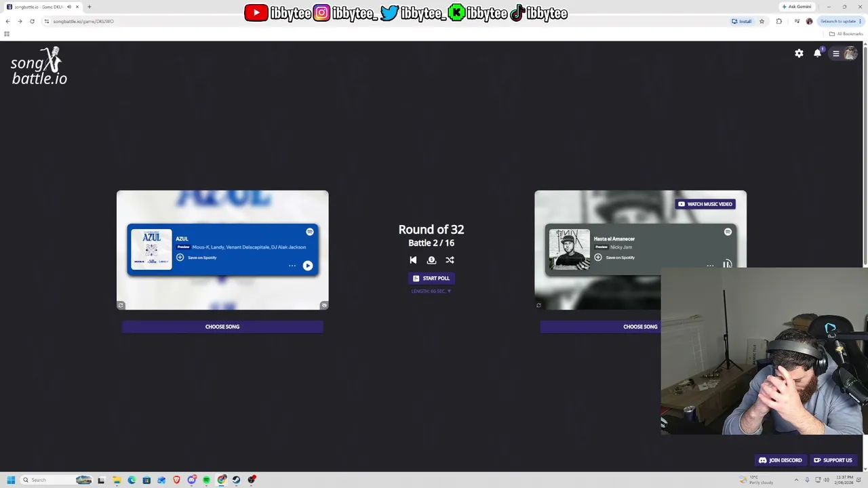868x488 pixels.
Task: Reload the songbattle.io page
Action: pos(32,21)
